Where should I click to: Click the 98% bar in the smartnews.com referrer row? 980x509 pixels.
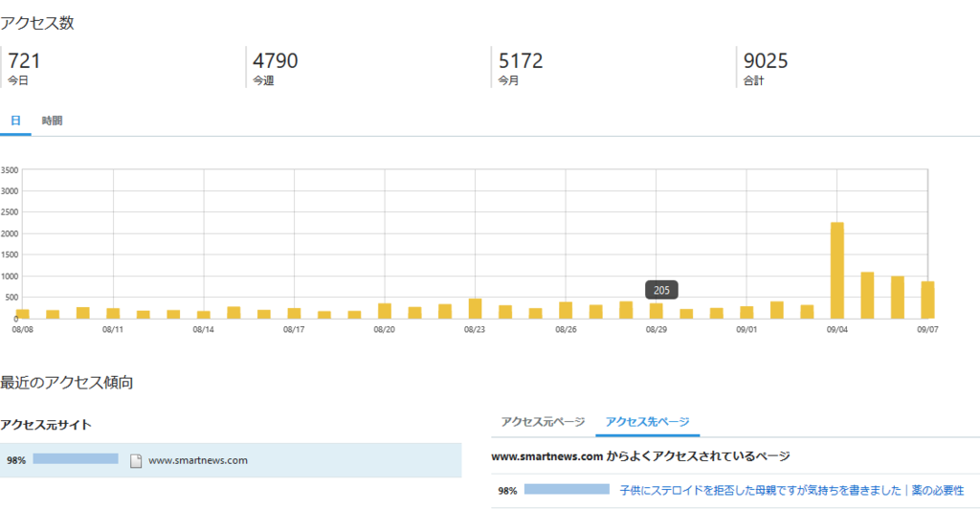pyautogui.click(x=76, y=458)
